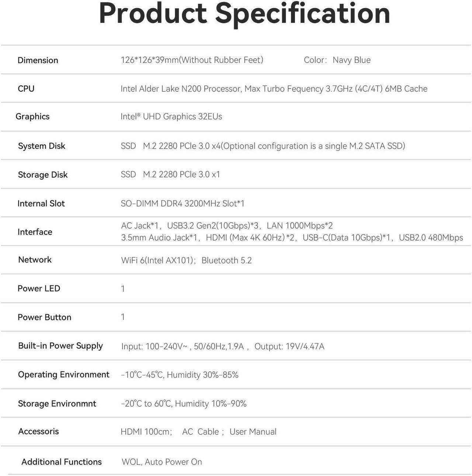Select the Dimension row label
The image size is (472, 476).
(x=38, y=60)
